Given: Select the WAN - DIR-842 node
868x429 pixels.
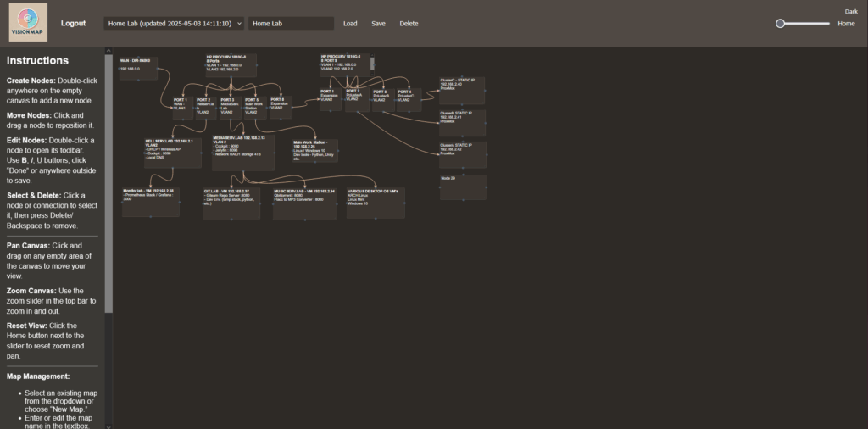Looking at the screenshot, I should tap(138, 68).
